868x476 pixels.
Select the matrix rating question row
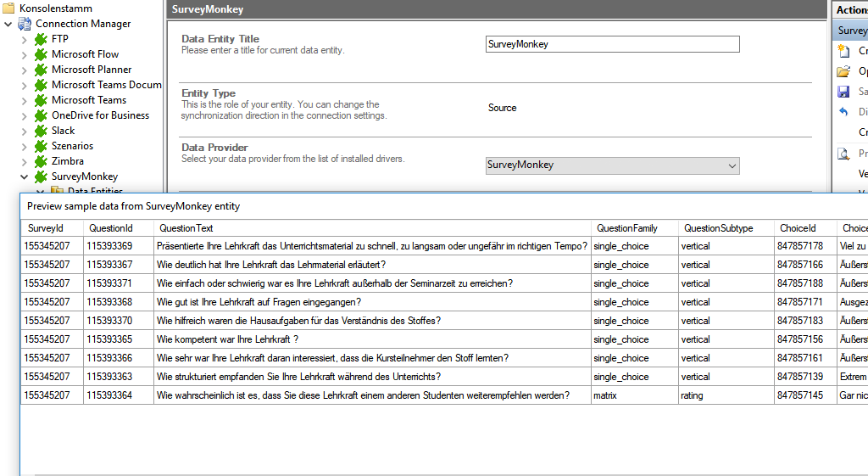click(363, 395)
